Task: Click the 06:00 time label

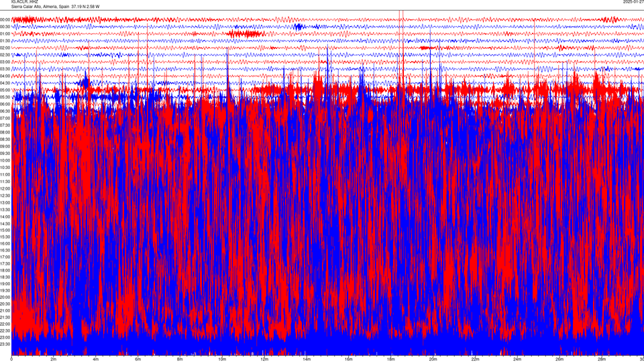Action: pos(5,105)
